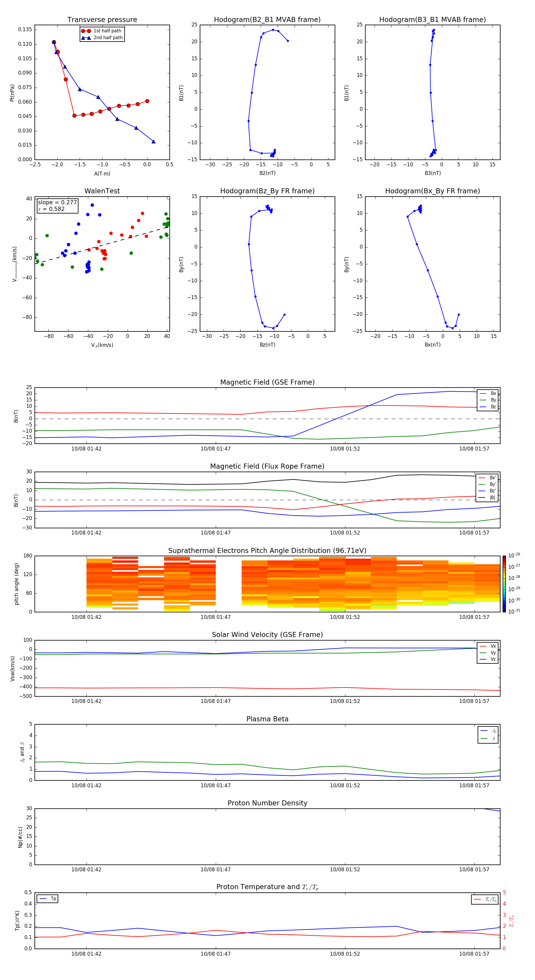Click the "Transverse pressure" plot title
This screenshot has height=980, width=535.
point(102,20)
